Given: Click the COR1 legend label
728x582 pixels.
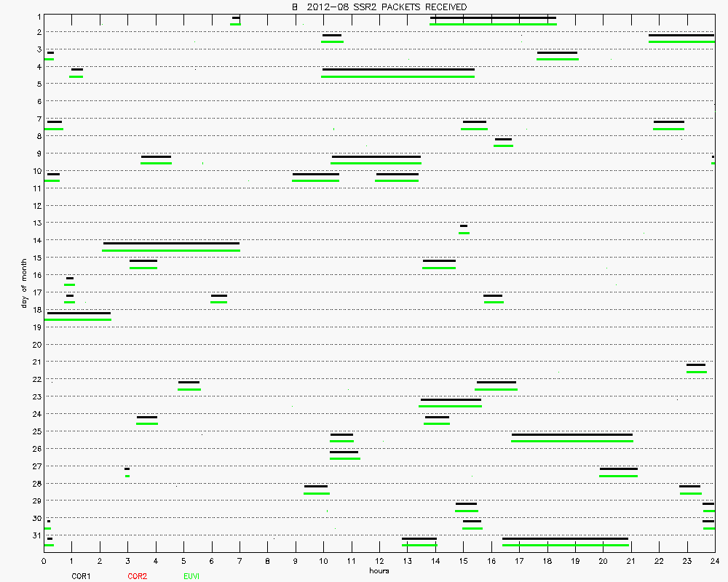Looking at the screenshot, I should [x=80, y=576].
